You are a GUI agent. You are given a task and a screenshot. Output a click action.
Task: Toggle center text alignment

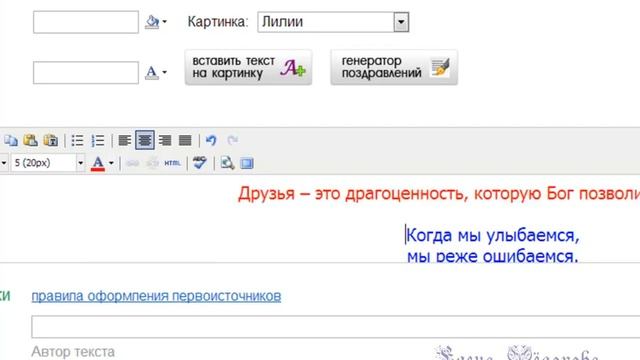(x=145, y=140)
